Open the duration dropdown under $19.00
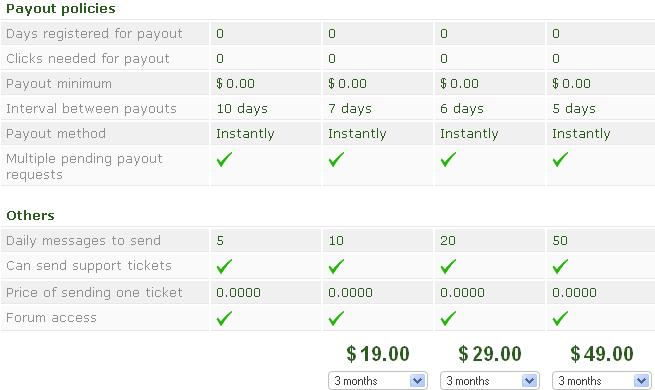Screen dimensions: 655x390 tap(378, 381)
